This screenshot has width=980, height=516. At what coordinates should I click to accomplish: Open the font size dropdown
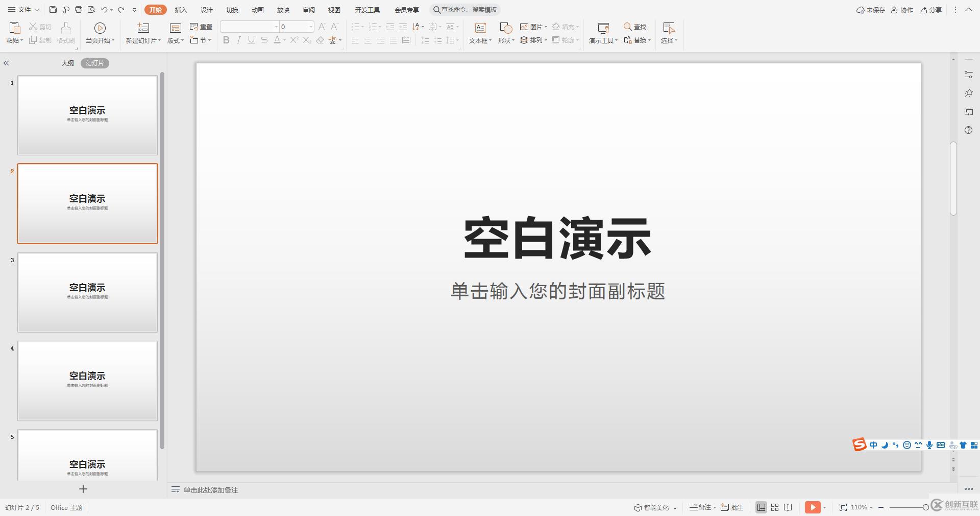tap(311, 27)
